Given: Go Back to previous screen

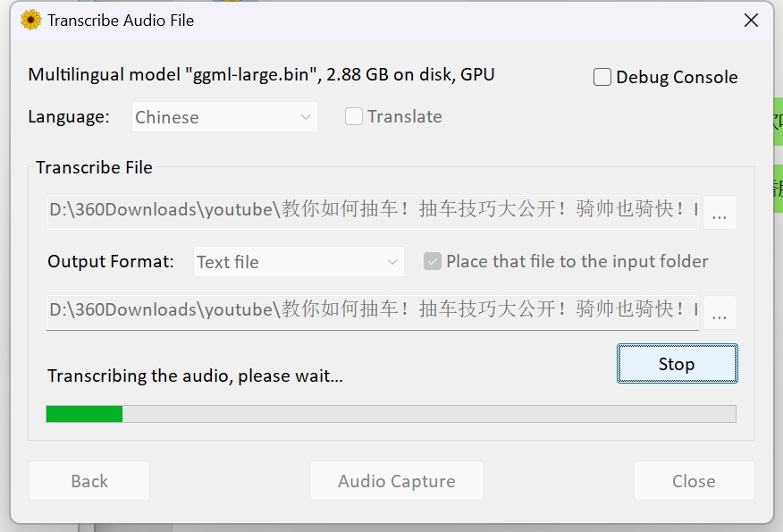Looking at the screenshot, I should point(89,480).
